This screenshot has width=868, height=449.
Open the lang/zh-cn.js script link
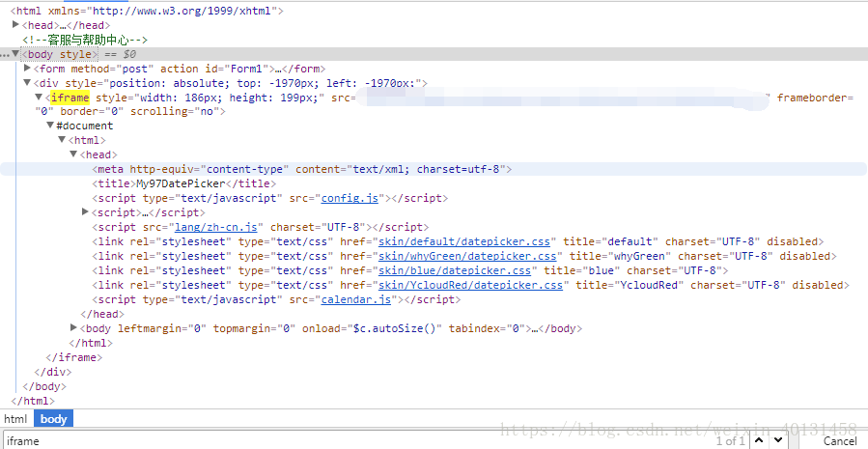[216, 227]
